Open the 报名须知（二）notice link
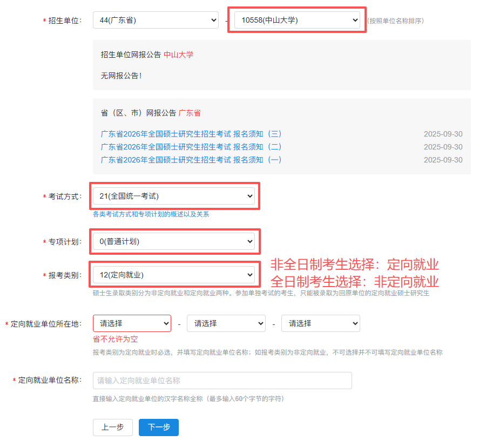 click(x=191, y=147)
